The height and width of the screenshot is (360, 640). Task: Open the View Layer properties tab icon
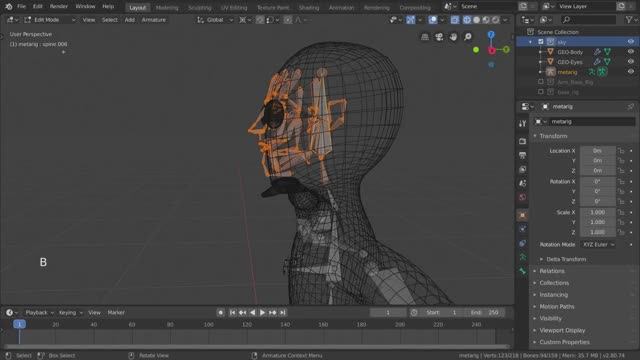click(522, 169)
